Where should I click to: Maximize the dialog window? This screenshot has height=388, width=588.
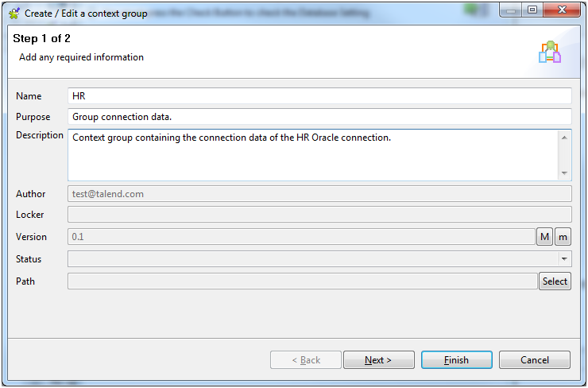point(532,10)
